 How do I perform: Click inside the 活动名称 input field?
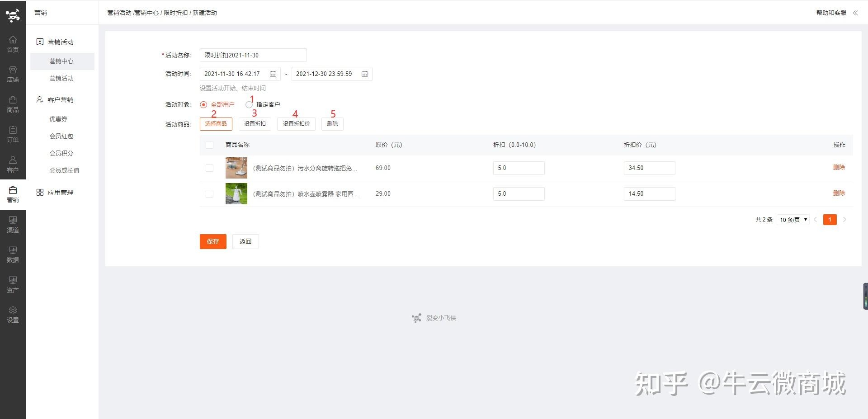(252, 55)
